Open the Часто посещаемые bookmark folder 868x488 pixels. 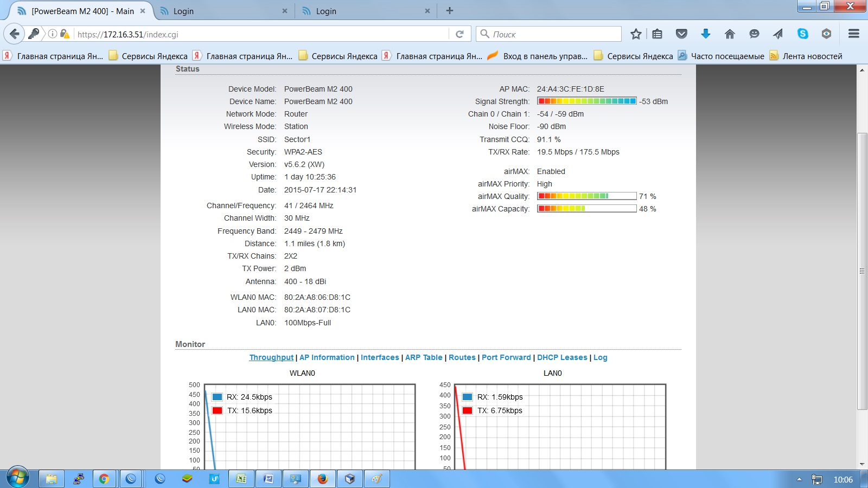pyautogui.click(x=721, y=56)
